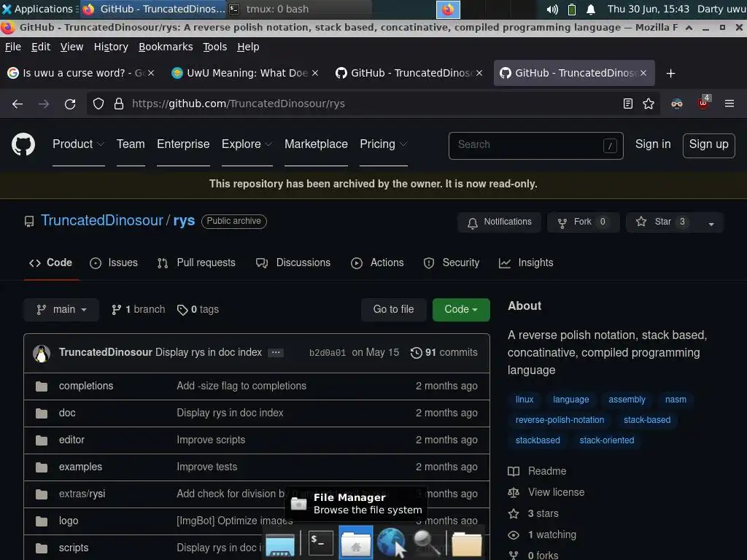Viewport: 747px width, 560px height.
Task: Open the folder icon at dock's right end
Action: [x=466, y=545]
